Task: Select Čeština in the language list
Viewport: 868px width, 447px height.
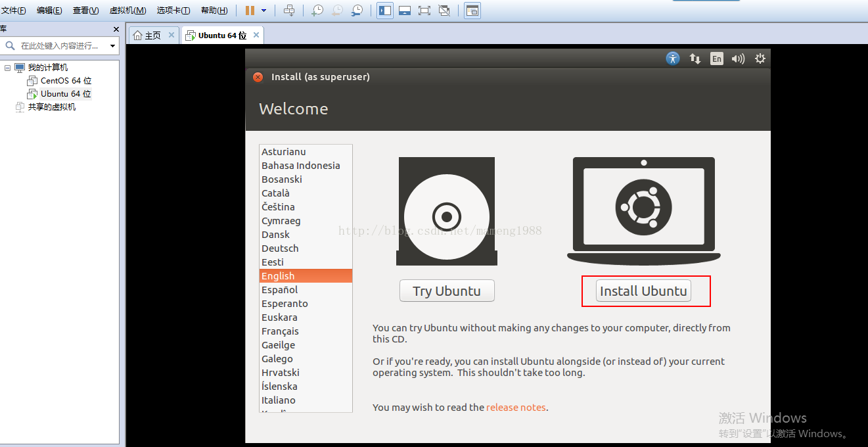Action: (x=306, y=207)
